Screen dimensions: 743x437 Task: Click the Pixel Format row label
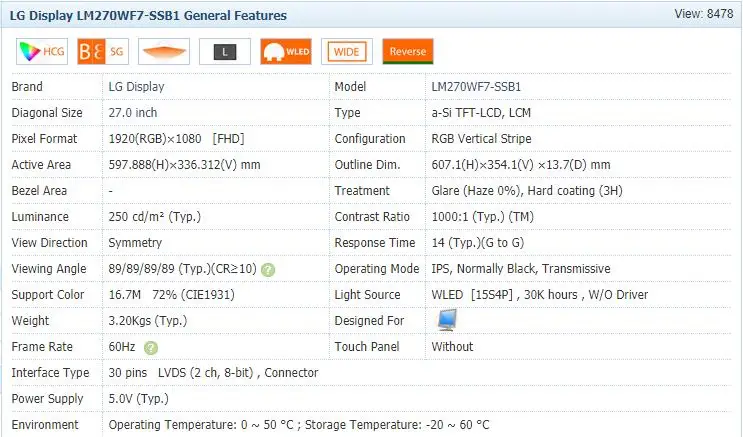pyautogui.click(x=44, y=139)
